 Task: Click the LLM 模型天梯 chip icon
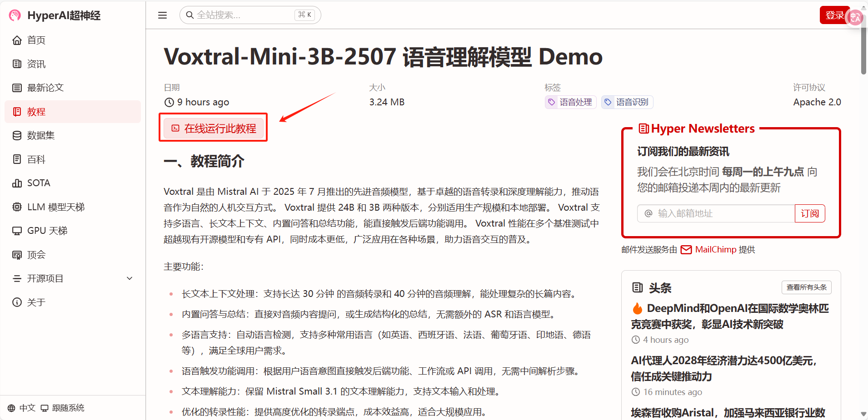(17, 207)
